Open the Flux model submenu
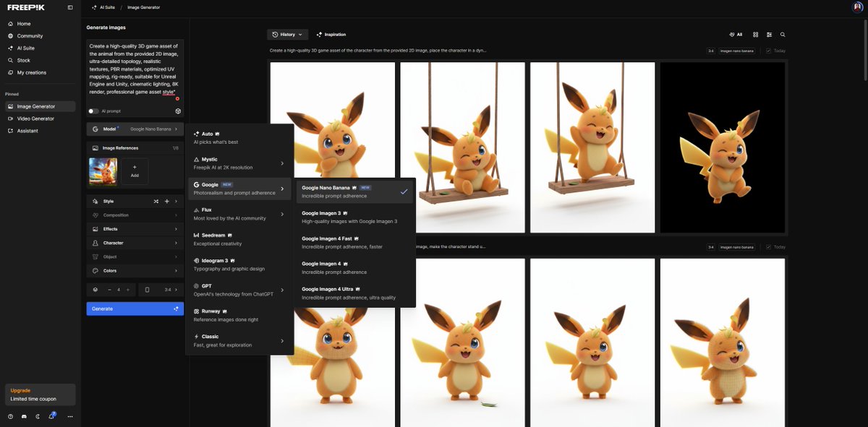868x427 pixels. [239, 214]
